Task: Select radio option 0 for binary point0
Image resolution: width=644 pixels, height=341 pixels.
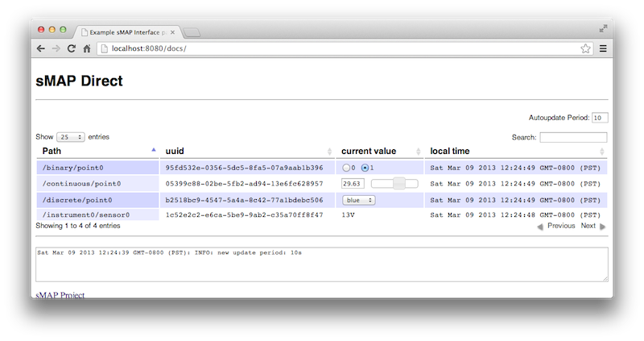Action: tap(346, 168)
